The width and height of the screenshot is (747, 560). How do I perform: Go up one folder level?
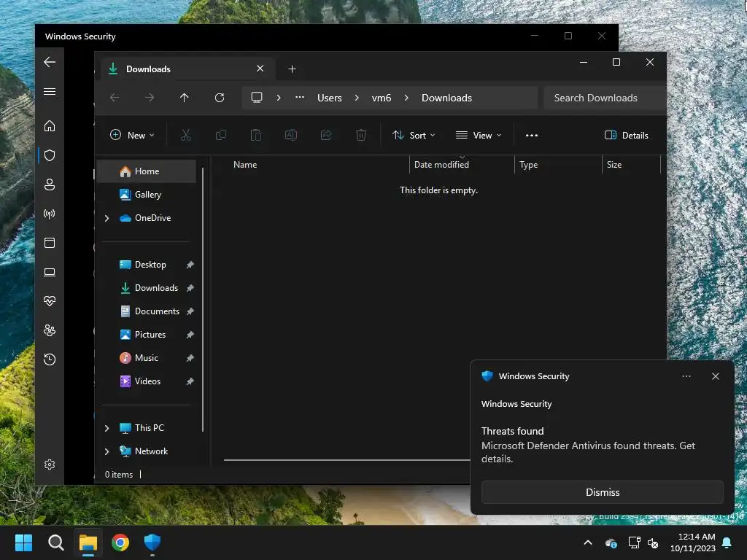[185, 98]
